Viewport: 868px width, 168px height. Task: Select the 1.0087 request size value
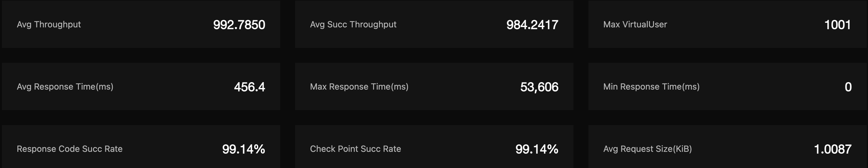(832, 149)
